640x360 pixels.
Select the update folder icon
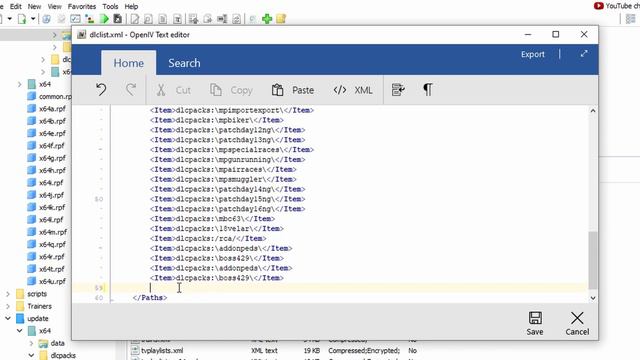20,318
